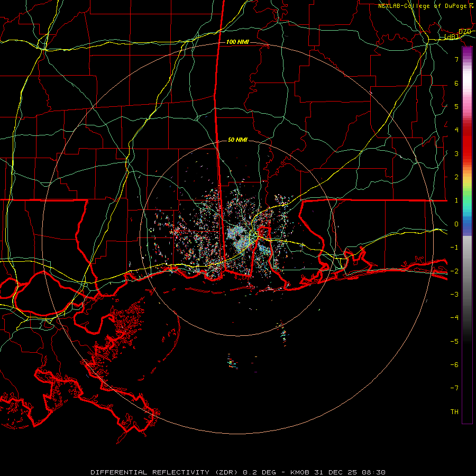Click the "DZD" label above the color scale

coord(465,32)
